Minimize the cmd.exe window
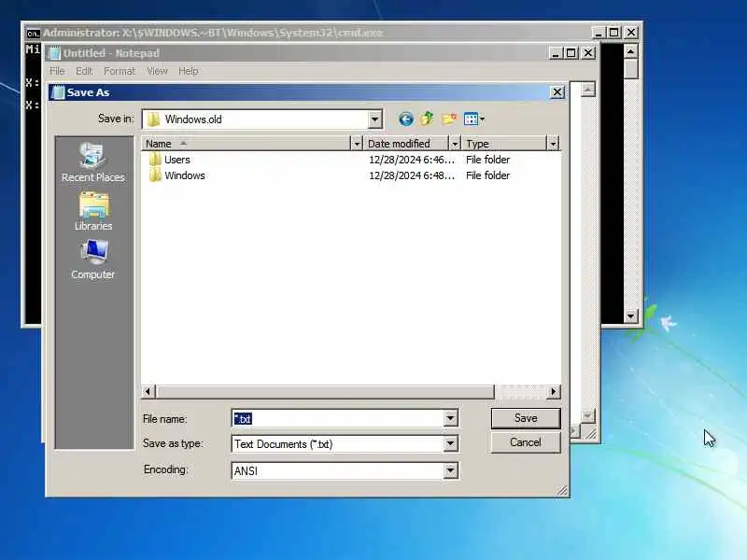 [x=599, y=33]
